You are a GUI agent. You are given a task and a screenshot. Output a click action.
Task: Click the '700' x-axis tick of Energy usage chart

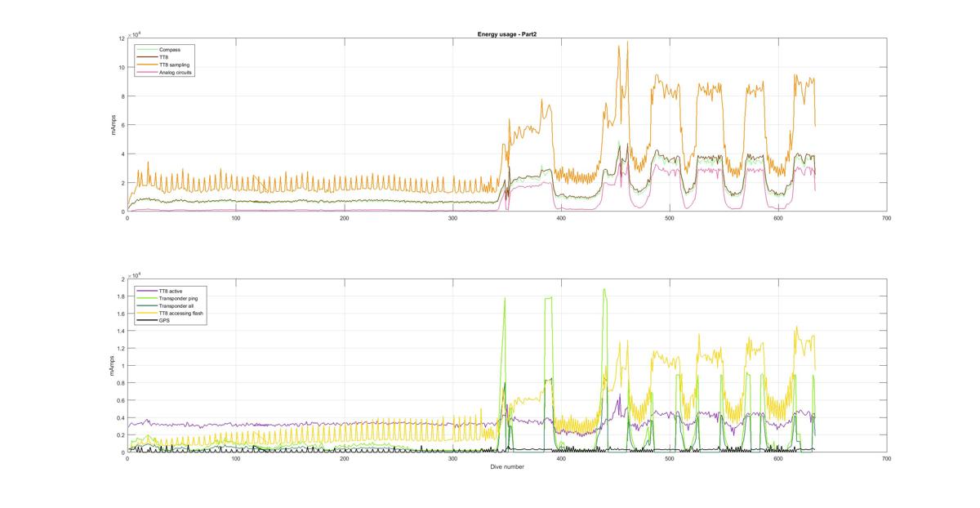click(x=887, y=217)
